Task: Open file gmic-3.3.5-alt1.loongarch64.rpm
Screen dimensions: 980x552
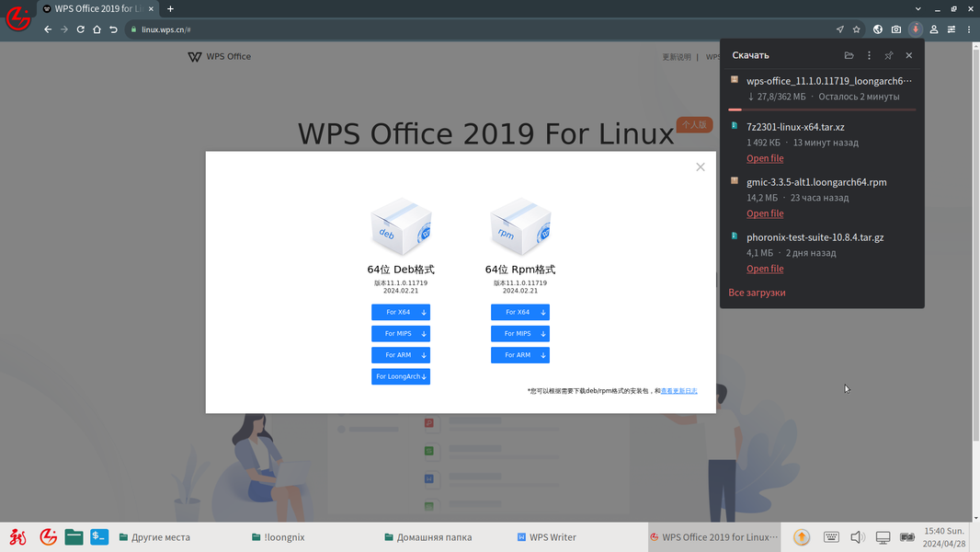Action: tap(764, 213)
